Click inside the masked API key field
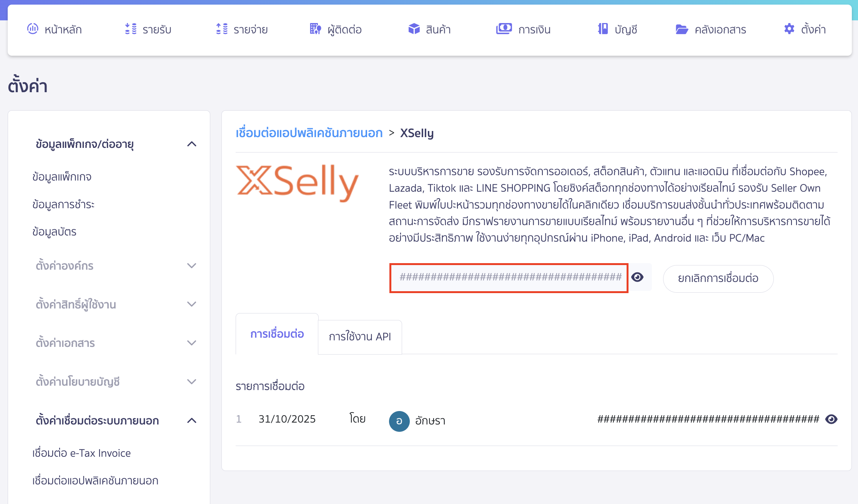 point(509,277)
